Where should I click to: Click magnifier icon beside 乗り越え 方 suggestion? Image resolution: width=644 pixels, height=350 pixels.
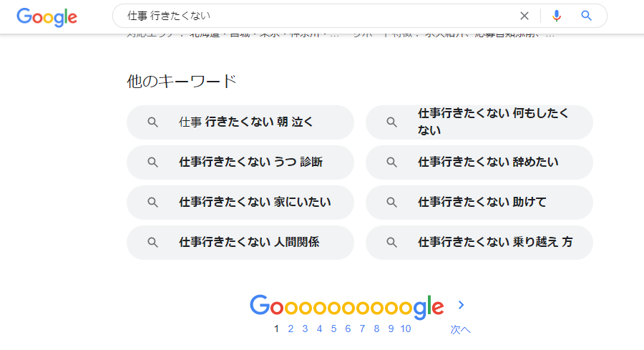(x=392, y=243)
